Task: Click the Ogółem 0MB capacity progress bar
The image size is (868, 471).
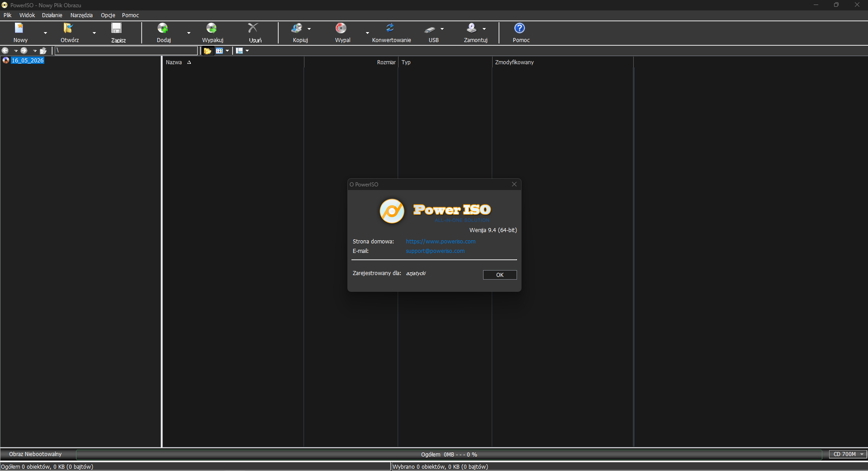Action: [x=449, y=455]
